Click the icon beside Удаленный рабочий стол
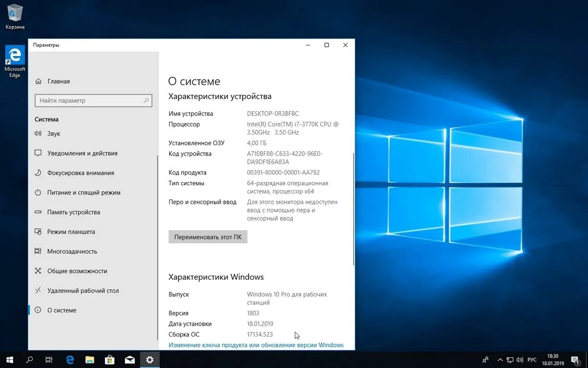 click(x=38, y=290)
